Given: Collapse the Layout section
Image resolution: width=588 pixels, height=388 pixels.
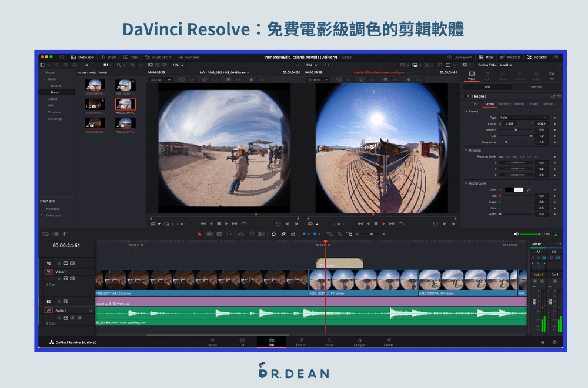Looking at the screenshot, I should (466, 111).
